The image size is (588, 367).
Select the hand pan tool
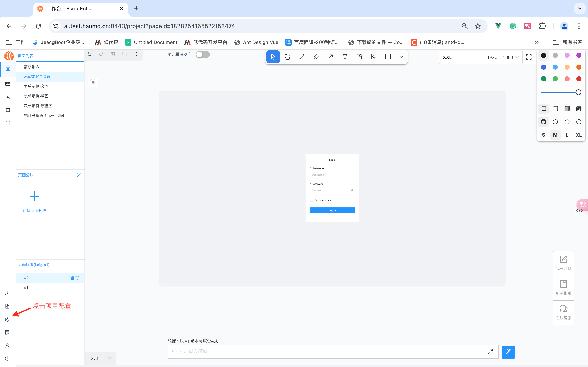pos(287,57)
